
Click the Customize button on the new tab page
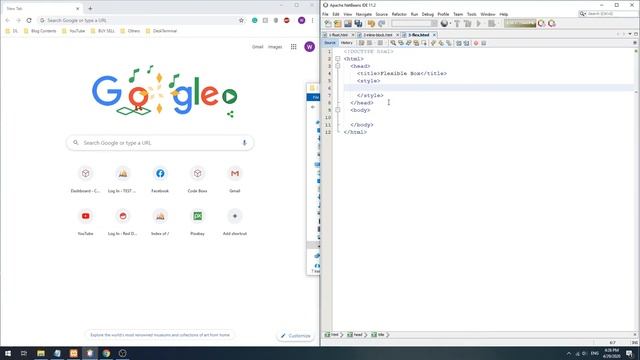pos(296,336)
